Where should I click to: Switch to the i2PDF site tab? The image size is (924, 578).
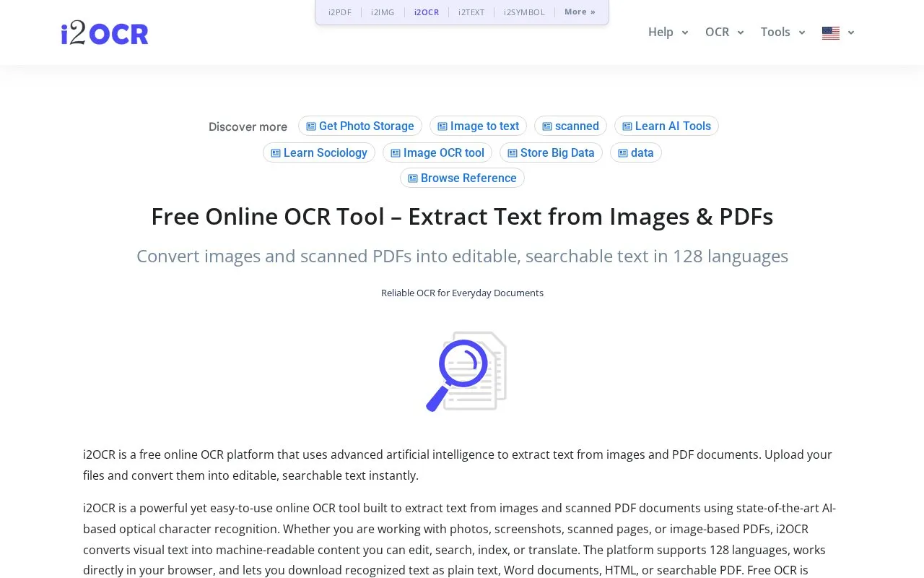[x=340, y=12]
